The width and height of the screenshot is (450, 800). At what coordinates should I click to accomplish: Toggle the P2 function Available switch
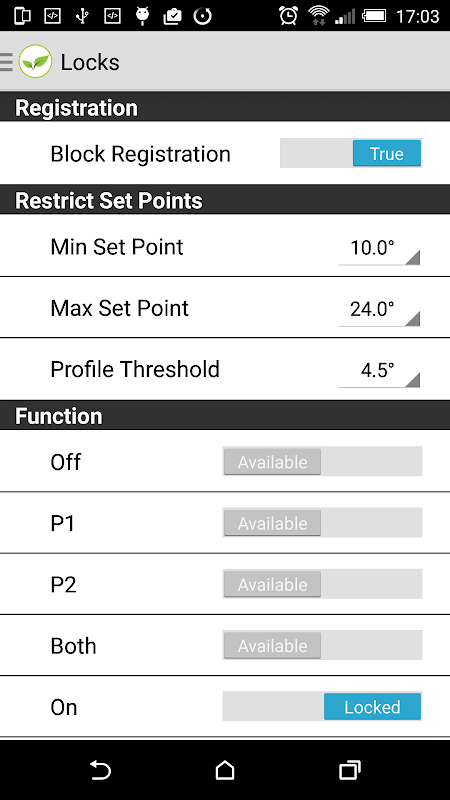(322, 584)
